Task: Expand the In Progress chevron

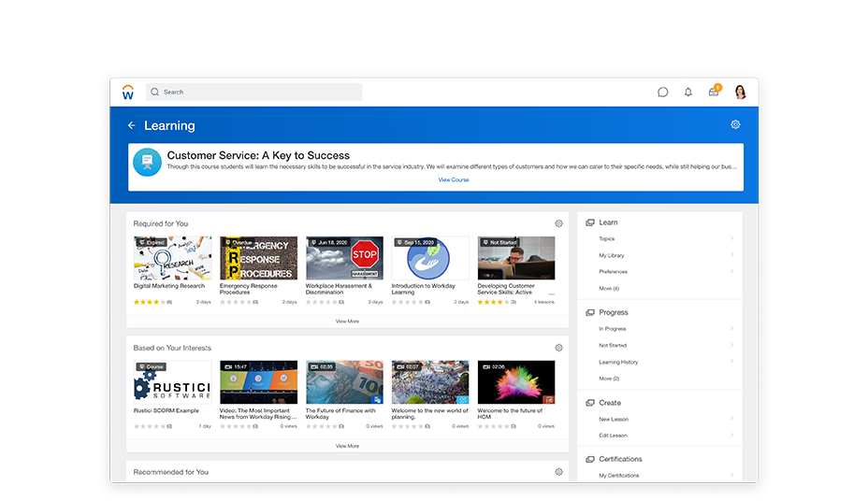Action: pos(731,329)
